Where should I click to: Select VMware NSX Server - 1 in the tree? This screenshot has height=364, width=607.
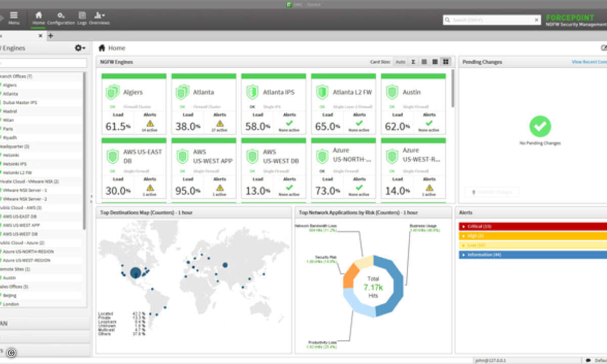click(x=25, y=190)
